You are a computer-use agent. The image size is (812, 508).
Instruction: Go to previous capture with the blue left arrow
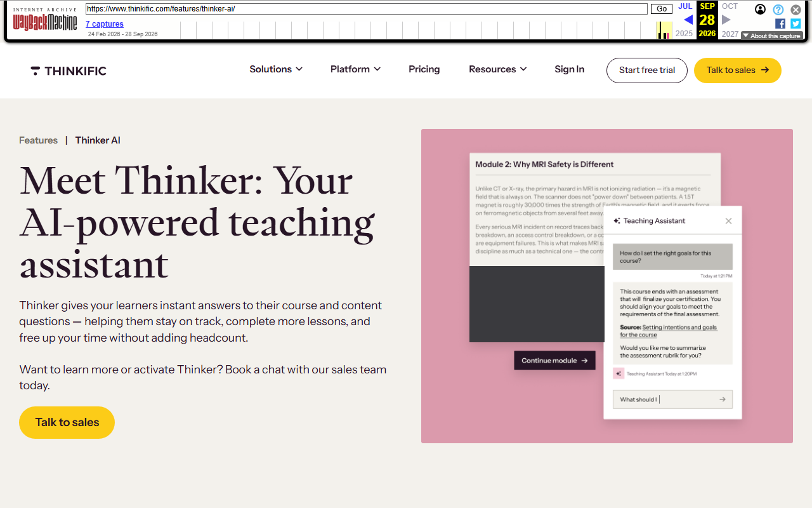(x=688, y=20)
